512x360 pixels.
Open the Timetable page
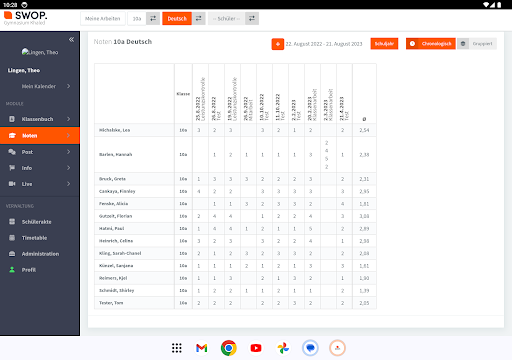[x=40, y=238]
